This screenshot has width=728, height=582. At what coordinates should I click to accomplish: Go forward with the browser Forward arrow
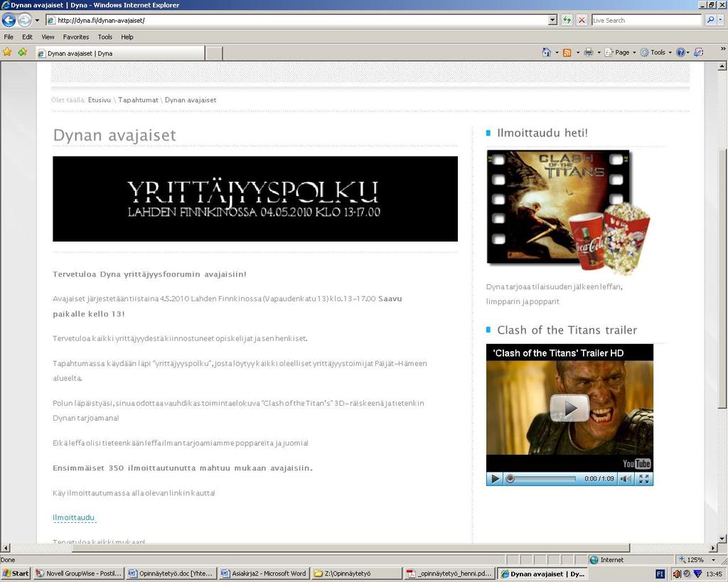click(x=25, y=20)
